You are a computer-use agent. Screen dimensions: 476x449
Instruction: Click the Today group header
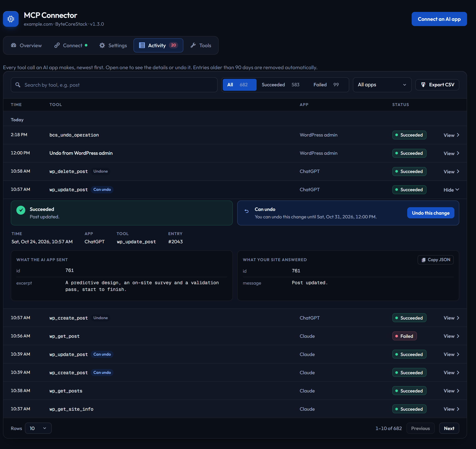pyautogui.click(x=17, y=120)
